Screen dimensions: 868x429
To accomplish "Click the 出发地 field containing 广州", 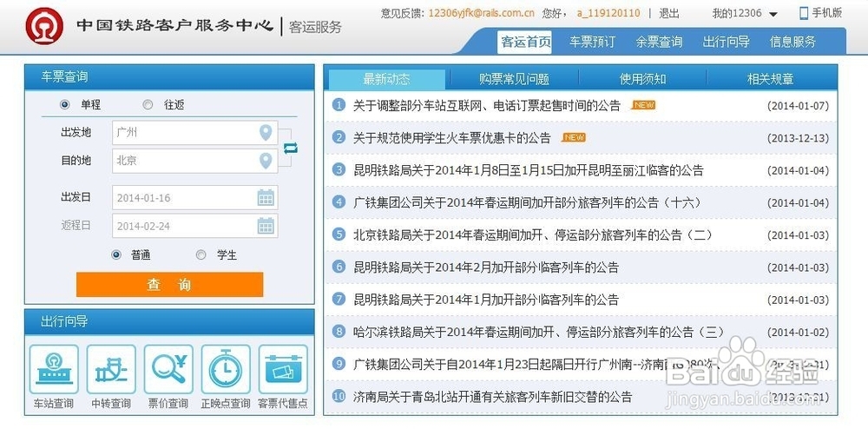I will 194,133.
